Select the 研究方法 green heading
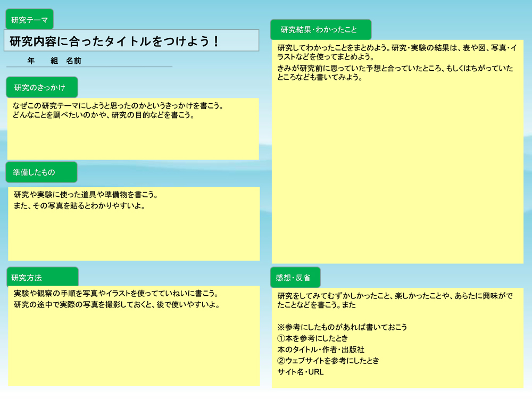 (x=43, y=277)
